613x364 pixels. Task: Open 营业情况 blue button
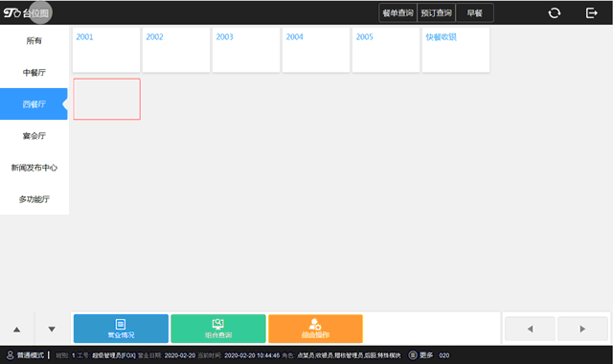coord(121,329)
